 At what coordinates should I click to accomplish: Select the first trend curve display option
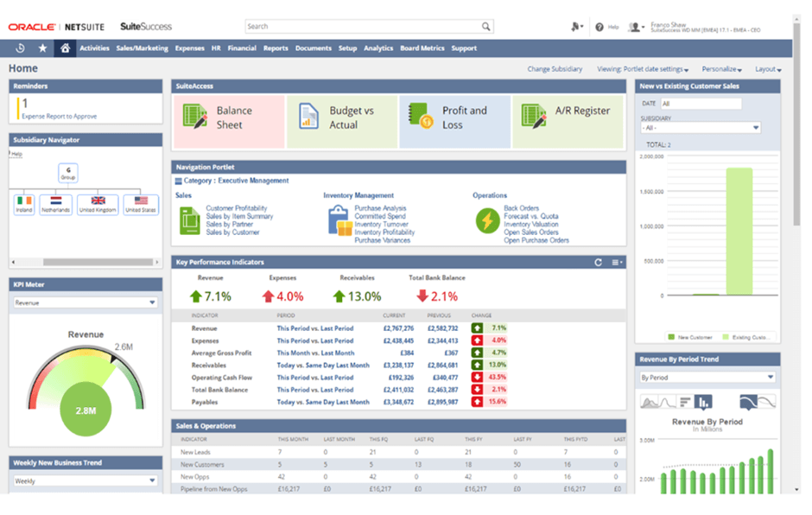pyautogui.click(x=748, y=402)
